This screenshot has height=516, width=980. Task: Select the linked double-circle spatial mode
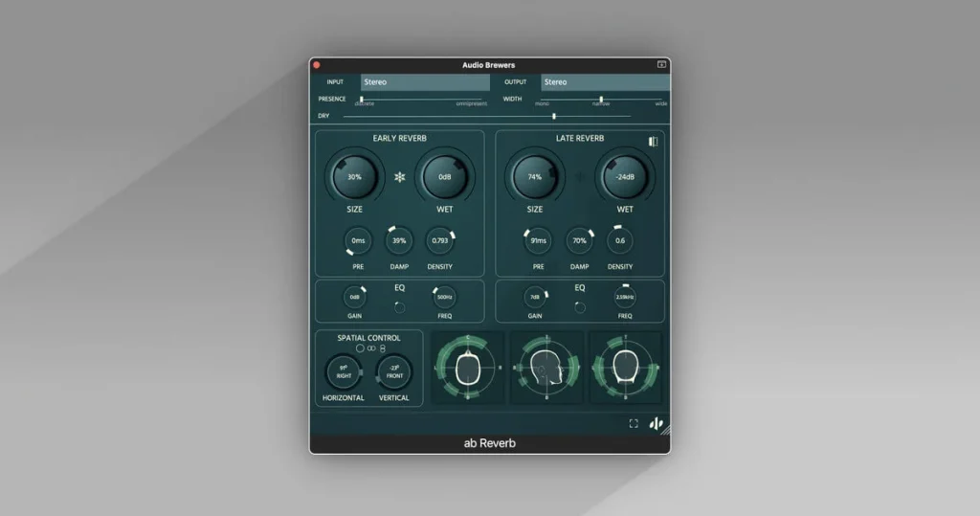(371, 348)
